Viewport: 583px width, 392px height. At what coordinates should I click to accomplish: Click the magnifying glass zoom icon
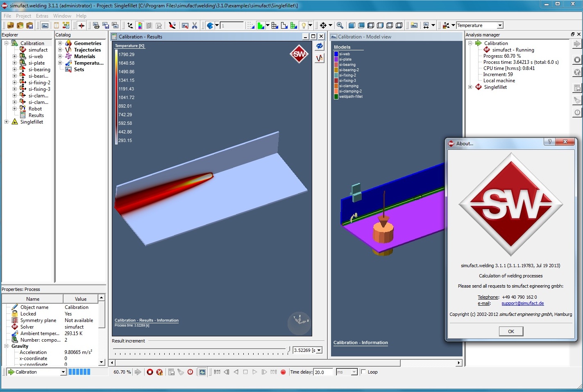(x=340, y=25)
